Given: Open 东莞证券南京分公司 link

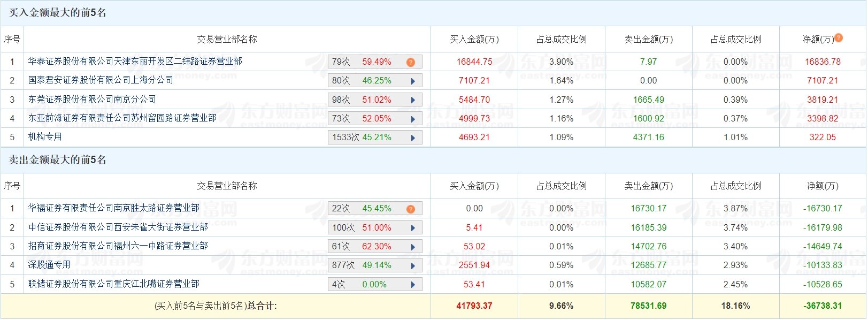Looking at the screenshot, I should coord(93,100).
